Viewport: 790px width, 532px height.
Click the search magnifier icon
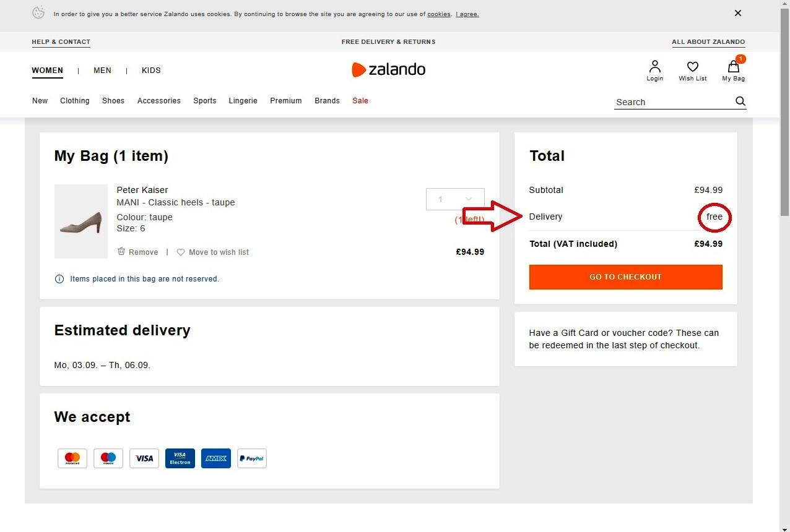click(740, 101)
